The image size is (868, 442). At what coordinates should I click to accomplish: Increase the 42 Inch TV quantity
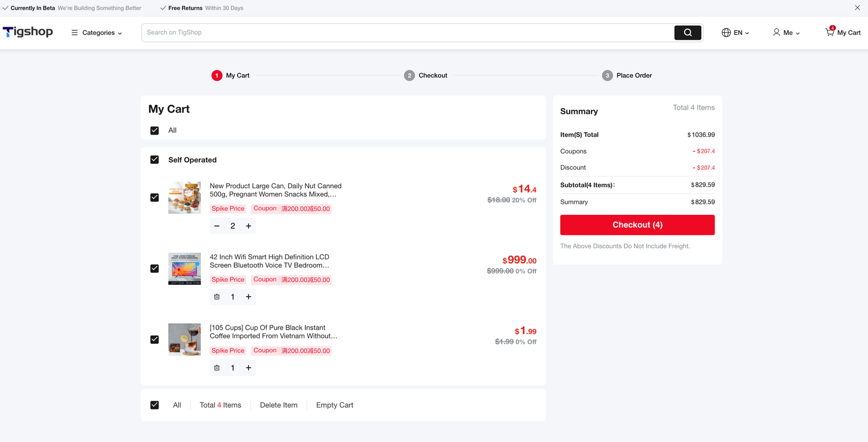[248, 297]
